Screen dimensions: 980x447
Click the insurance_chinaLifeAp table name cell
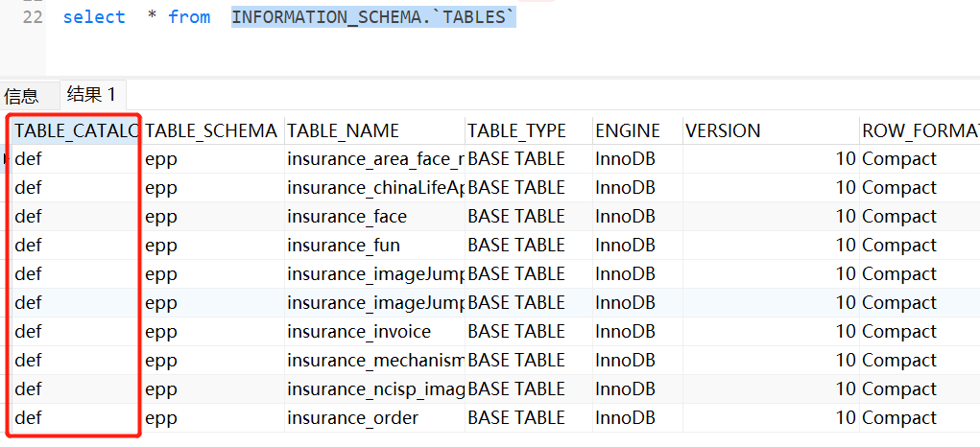point(375,188)
